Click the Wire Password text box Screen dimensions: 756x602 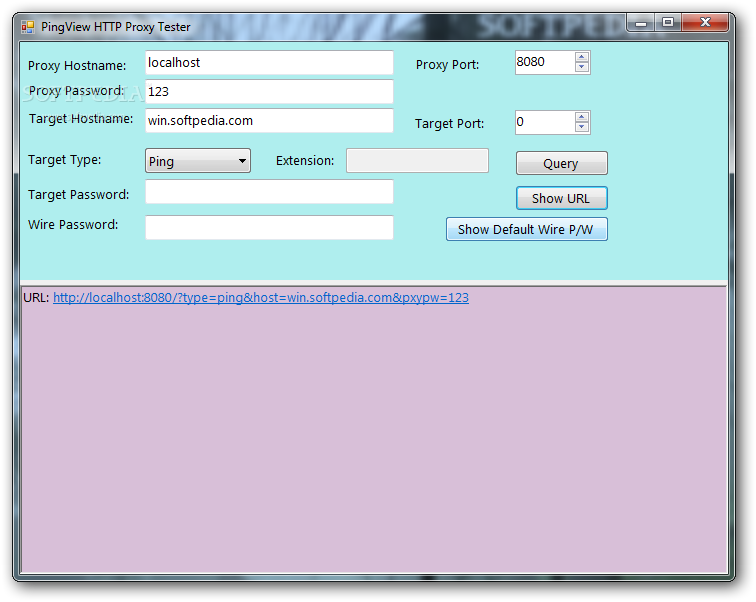pyautogui.click(x=269, y=228)
